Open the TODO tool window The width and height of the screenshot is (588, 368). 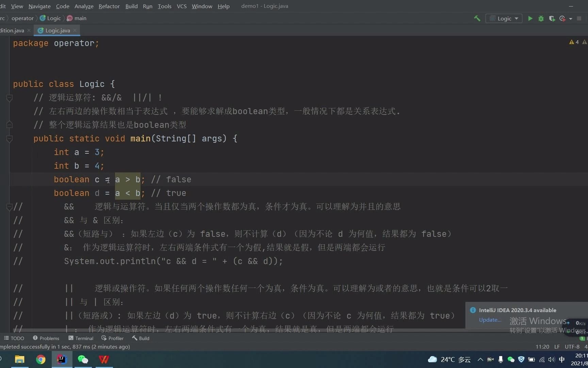(14, 338)
